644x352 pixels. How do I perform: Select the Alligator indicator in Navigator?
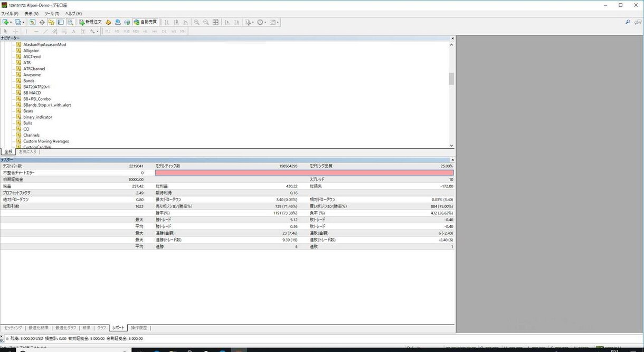point(31,51)
